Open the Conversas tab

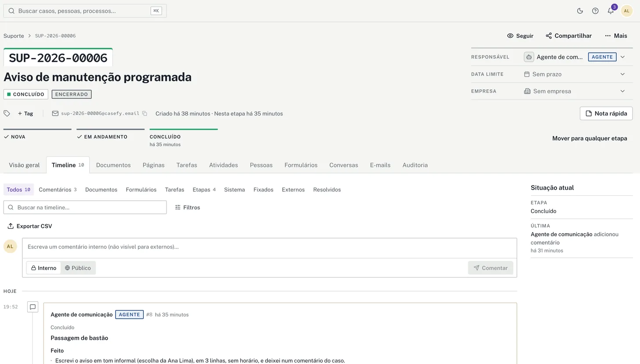[x=344, y=165]
